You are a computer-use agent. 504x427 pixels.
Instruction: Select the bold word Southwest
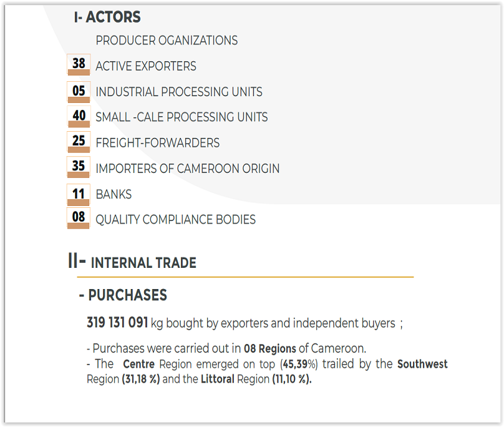pos(422,364)
